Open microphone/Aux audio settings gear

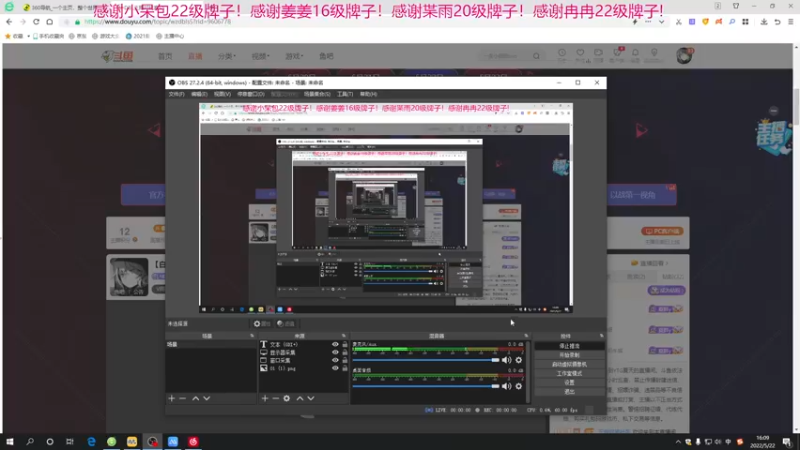pyautogui.click(x=519, y=360)
